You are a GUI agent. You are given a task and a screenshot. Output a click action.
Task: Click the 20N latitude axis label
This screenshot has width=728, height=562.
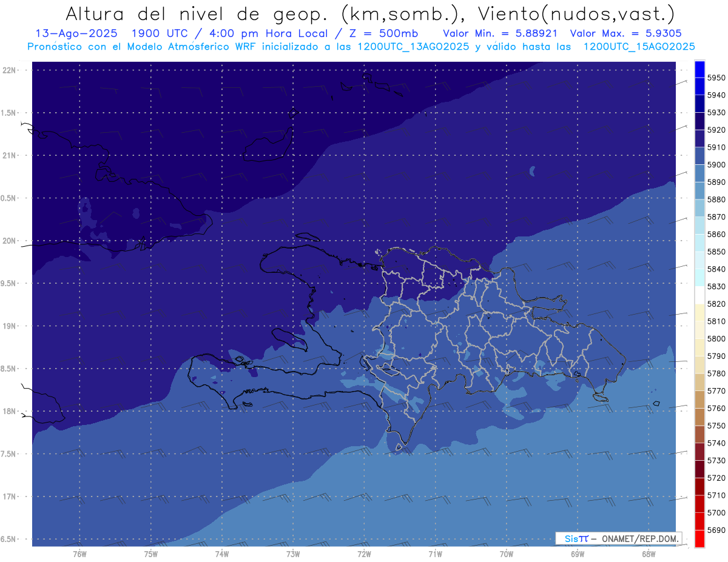point(10,241)
